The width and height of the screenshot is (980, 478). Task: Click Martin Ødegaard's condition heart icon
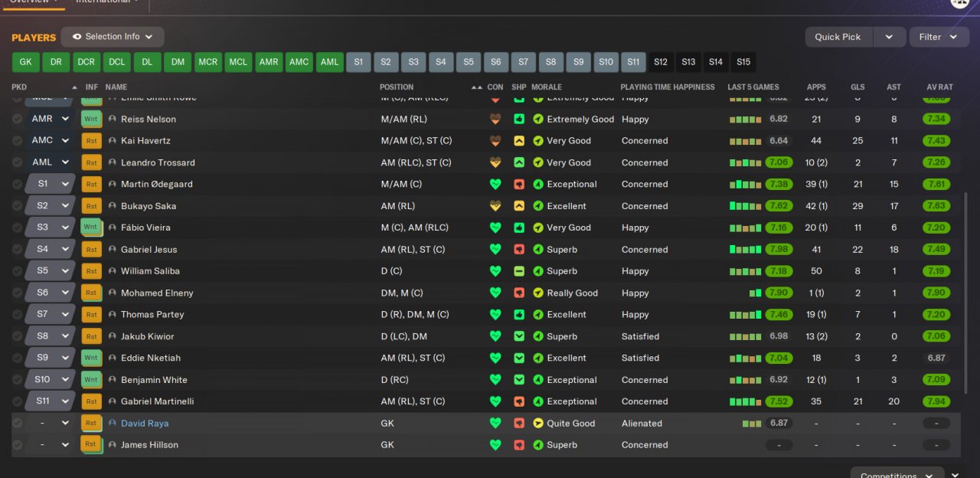coord(495,185)
